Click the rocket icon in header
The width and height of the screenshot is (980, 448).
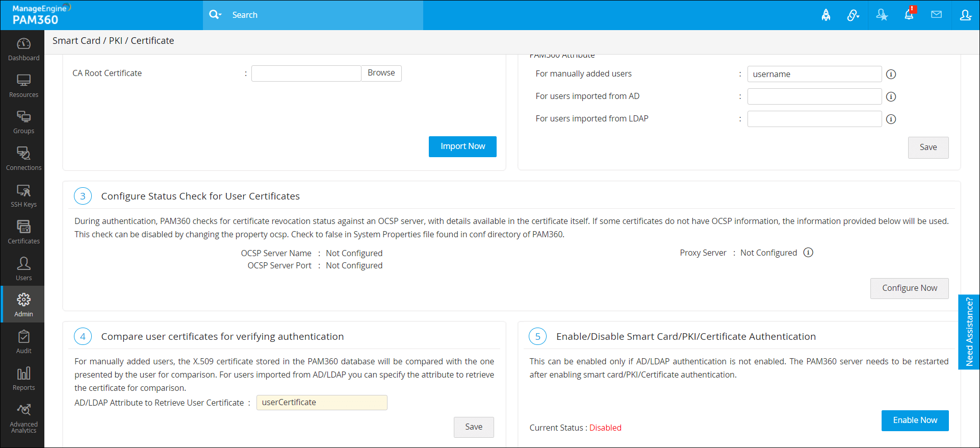[826, 15]
